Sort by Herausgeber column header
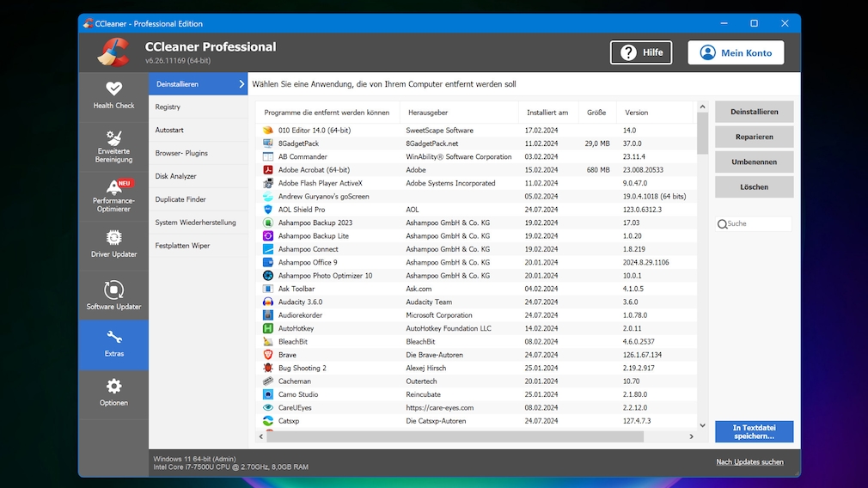868x488 pixels. pos(428,113)
